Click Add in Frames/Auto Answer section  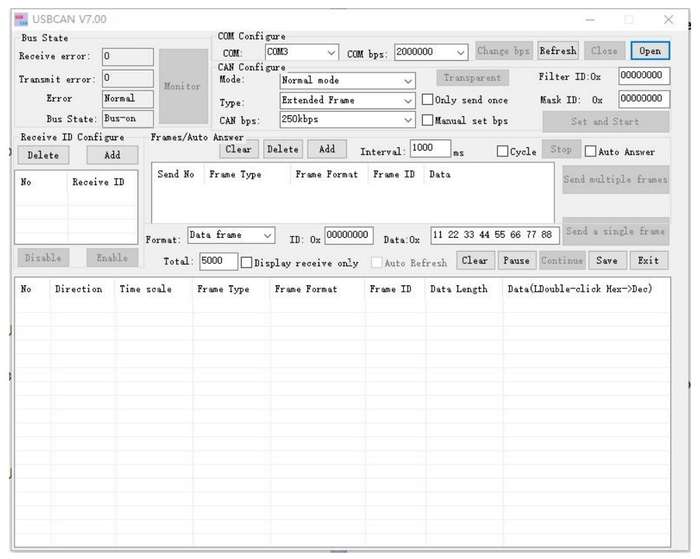click(327, 149)
